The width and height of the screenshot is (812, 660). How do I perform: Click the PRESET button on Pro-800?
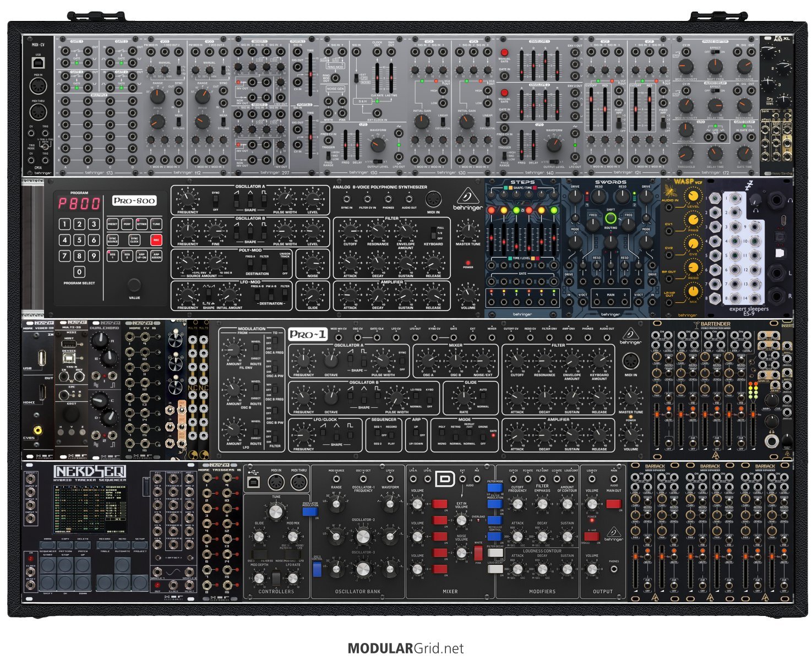(112, 224)
